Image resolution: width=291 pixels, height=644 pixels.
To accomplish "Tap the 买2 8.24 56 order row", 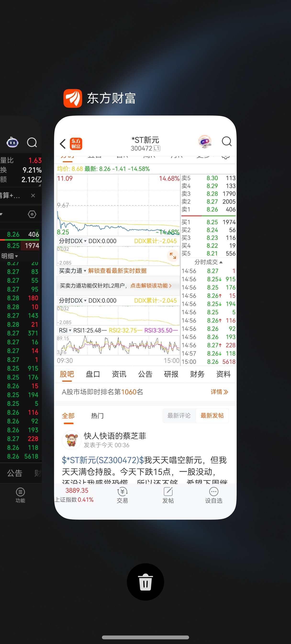I will tap(208, 230).
